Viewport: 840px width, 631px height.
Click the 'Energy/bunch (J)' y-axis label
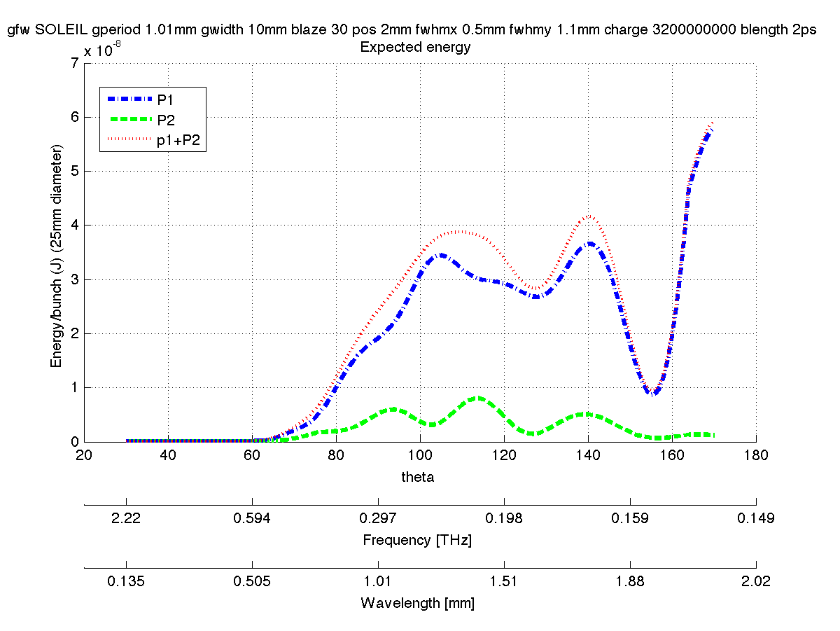click(57, 258)
